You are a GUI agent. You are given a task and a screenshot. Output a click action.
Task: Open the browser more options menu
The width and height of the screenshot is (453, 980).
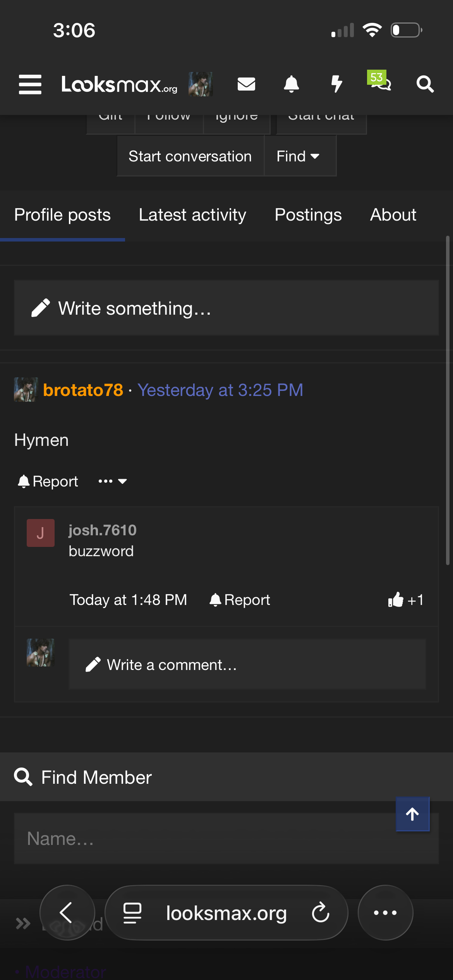click(x=385, y=913)
